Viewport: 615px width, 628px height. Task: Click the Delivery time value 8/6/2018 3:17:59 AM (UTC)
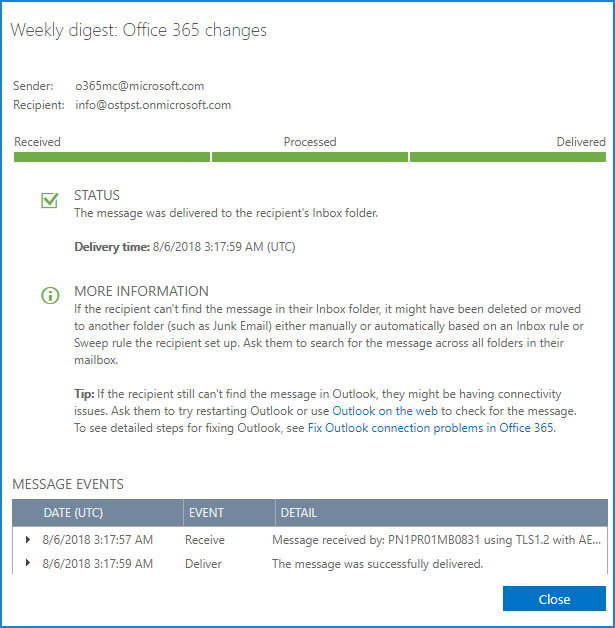click(x=224, y=247)
